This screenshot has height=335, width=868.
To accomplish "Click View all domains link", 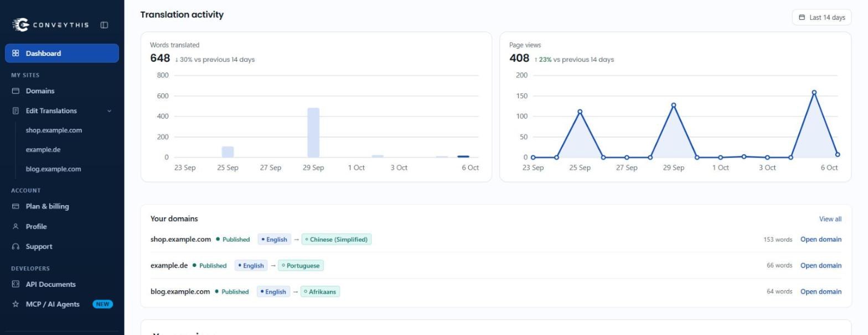I will coord(830,219).
